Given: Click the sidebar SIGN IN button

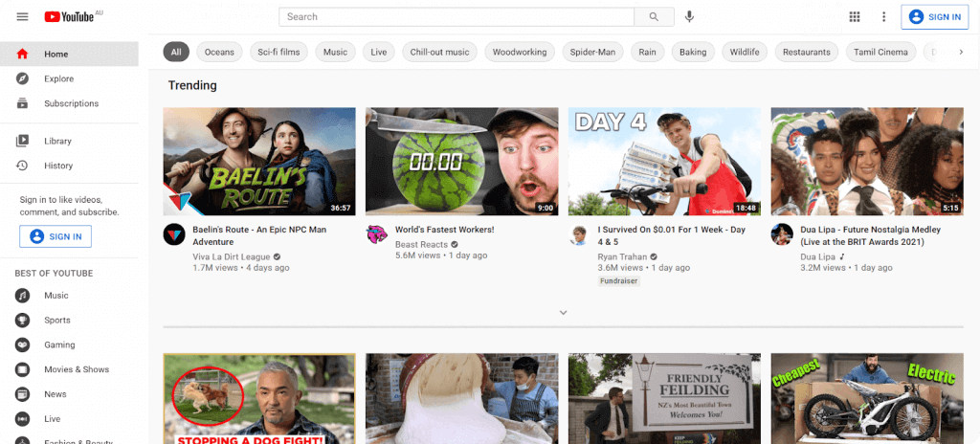Looking at the screenshot, I should tap(56, 236).
